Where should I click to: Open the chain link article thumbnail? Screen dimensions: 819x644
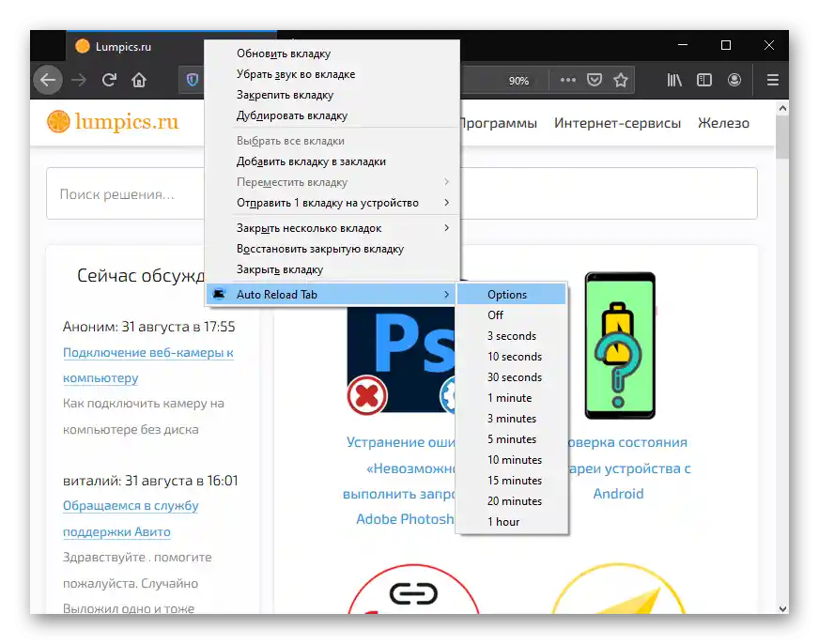coord(413,589)
